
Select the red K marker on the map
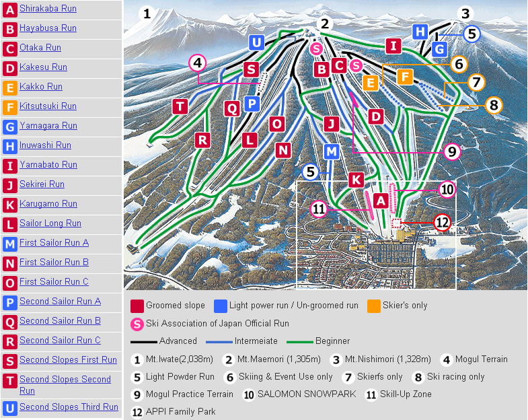pyautogui.click(x=356, y=180)
